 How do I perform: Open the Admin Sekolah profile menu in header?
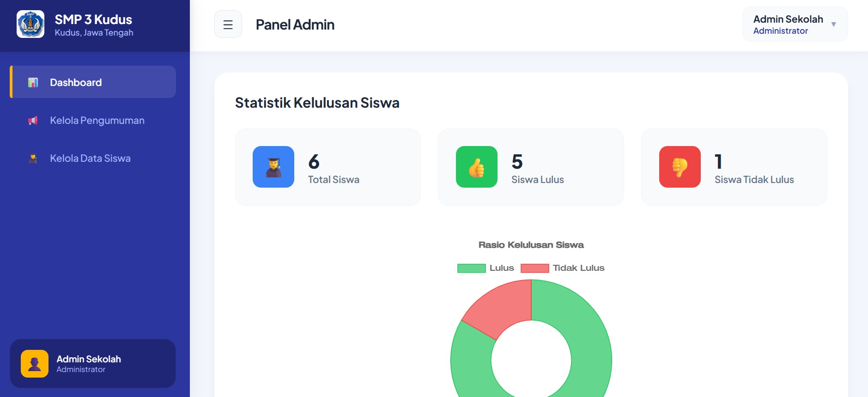pyautogui.click(x=795, y=24)
